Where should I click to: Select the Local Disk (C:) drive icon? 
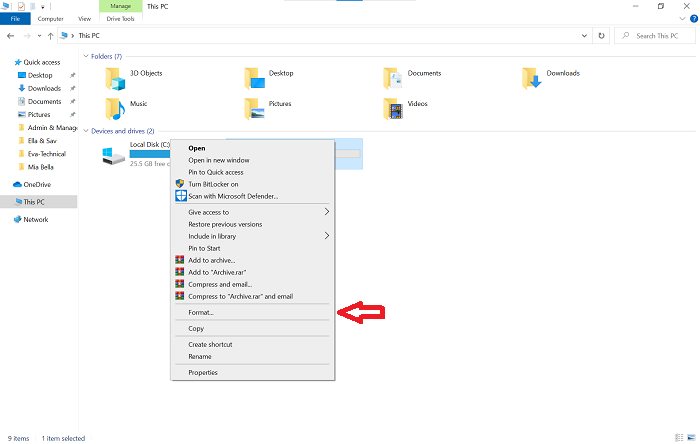[x=113, y=156]
